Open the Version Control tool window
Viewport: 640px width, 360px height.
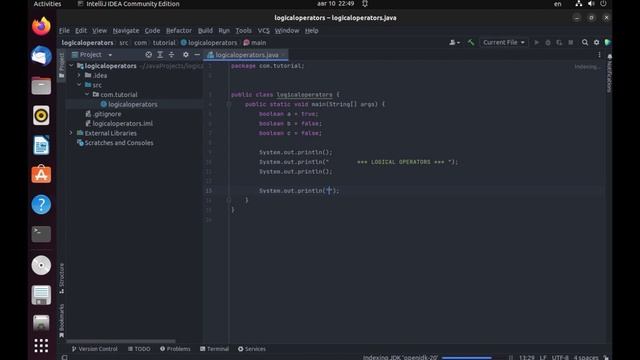pyautogui.click(x=94, y=349)
